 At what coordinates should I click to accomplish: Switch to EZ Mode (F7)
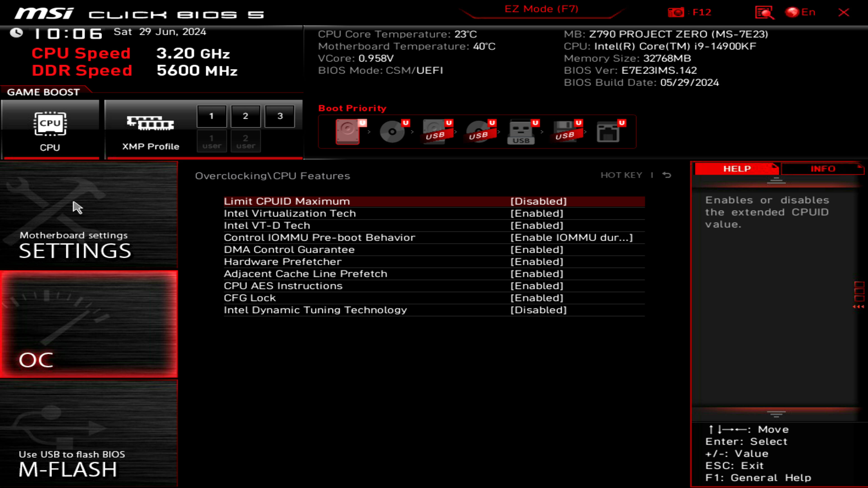(x=541, y=9)
